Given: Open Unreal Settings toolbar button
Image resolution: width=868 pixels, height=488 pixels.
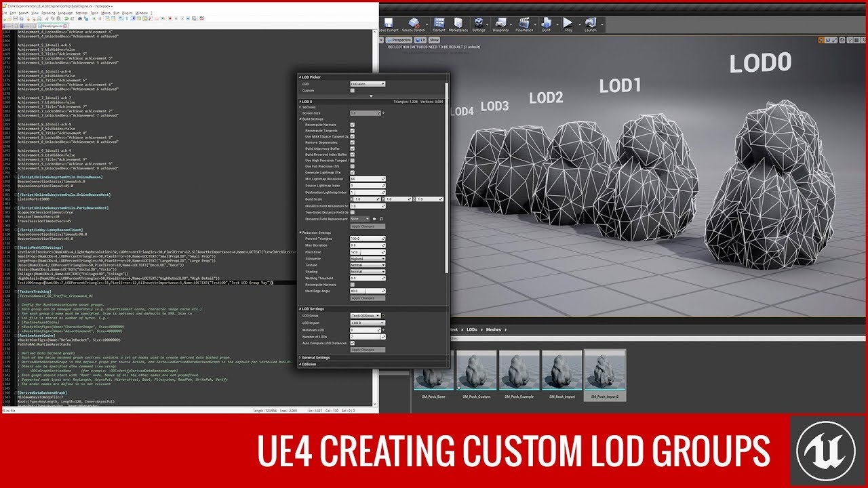Looking at the screenshot, I should [479, 24].
